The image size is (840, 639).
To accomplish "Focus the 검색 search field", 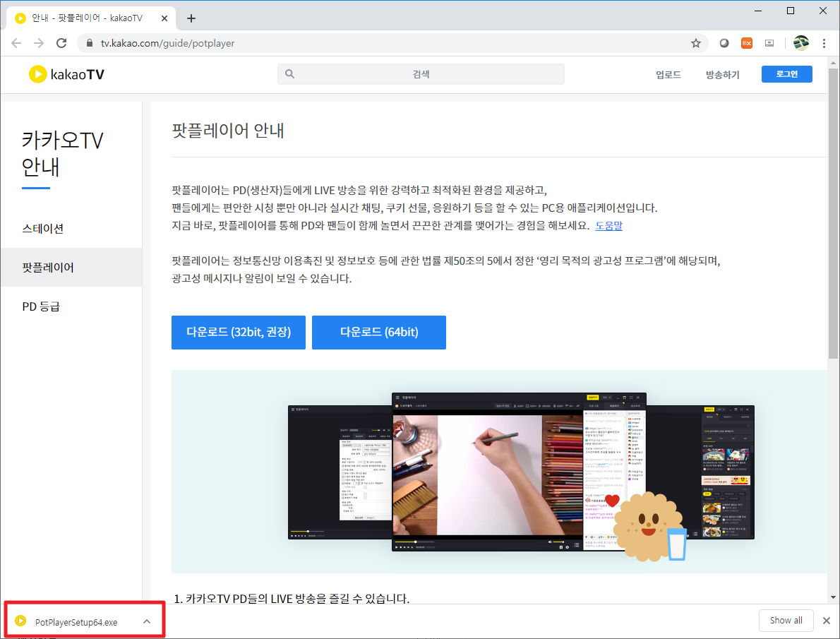I will pos(421,74).
